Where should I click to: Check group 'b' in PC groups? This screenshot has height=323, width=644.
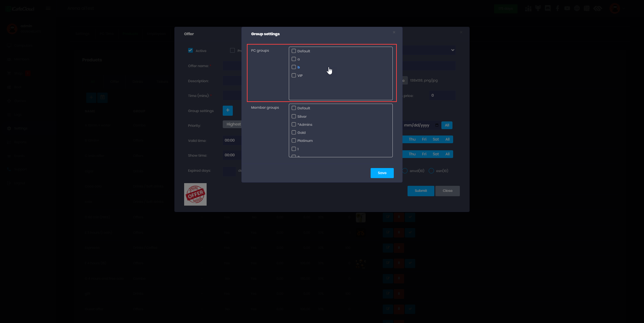click(294, 67)
